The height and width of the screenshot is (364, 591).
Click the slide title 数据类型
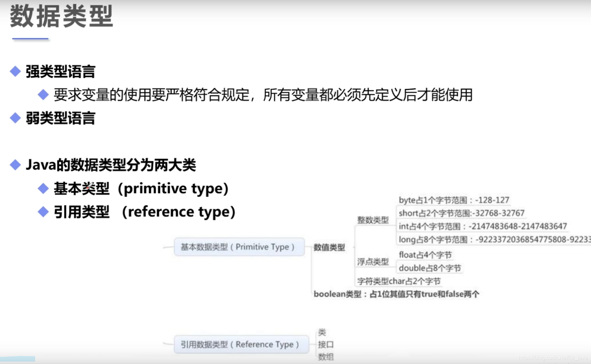(61, 17)
